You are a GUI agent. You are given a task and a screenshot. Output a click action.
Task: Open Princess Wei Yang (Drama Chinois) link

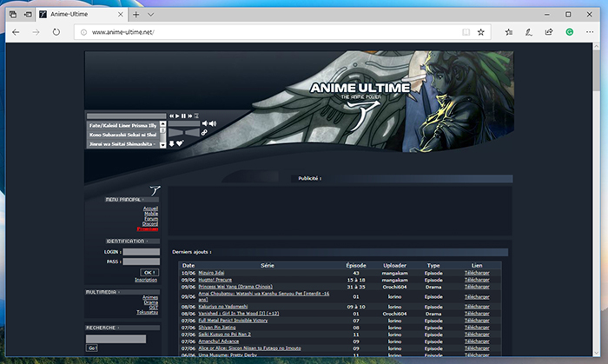[235, 287]
